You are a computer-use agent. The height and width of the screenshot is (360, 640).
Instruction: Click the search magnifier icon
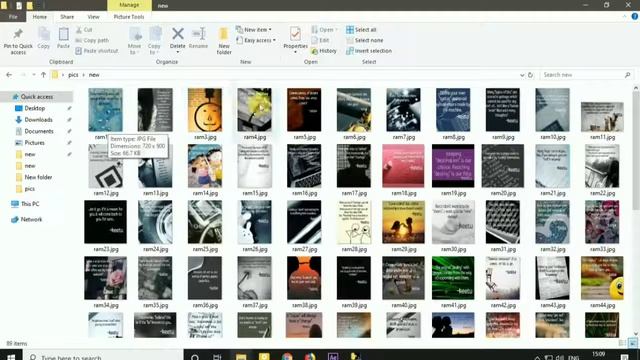(x=628, y=75)
